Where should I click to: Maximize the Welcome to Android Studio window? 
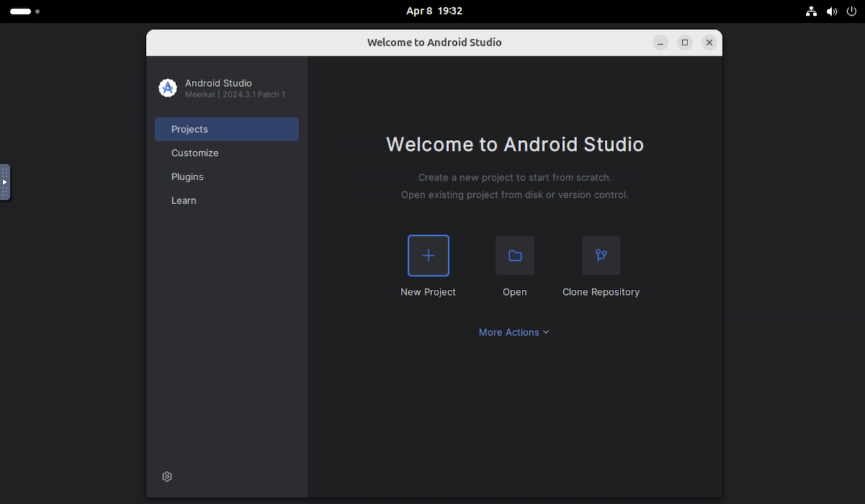[685, 43]
